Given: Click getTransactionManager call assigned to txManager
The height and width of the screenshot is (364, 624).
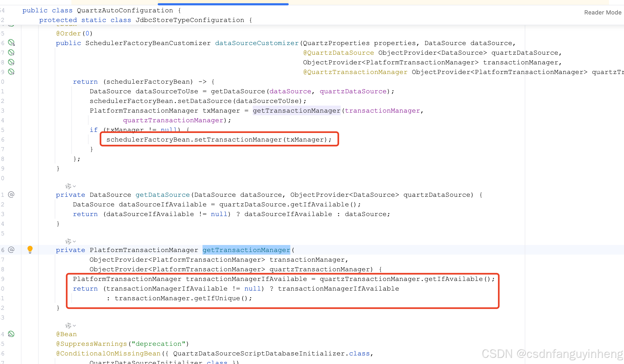Looking at the screenshot, I should [x=296, y=111].
